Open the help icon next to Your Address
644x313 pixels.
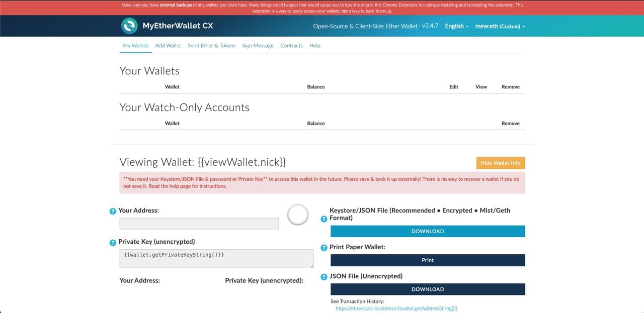coord(112,211)
